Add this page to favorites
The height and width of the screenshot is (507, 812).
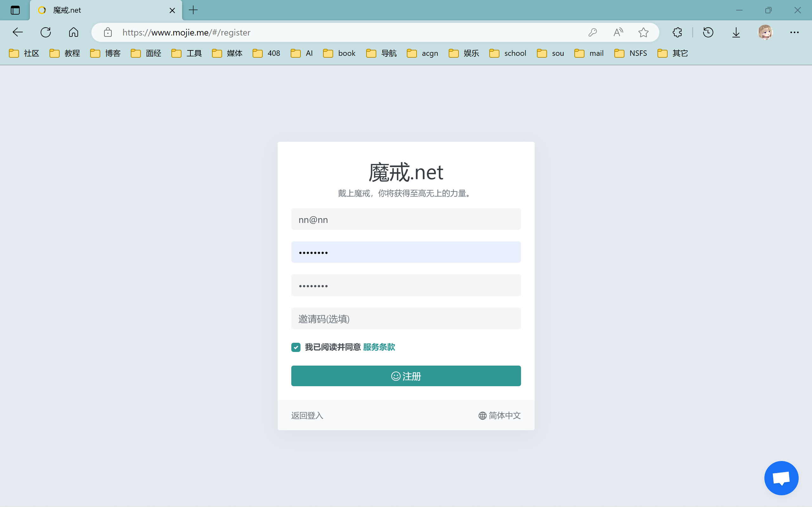pyautogui.click(x=643, y=32)
